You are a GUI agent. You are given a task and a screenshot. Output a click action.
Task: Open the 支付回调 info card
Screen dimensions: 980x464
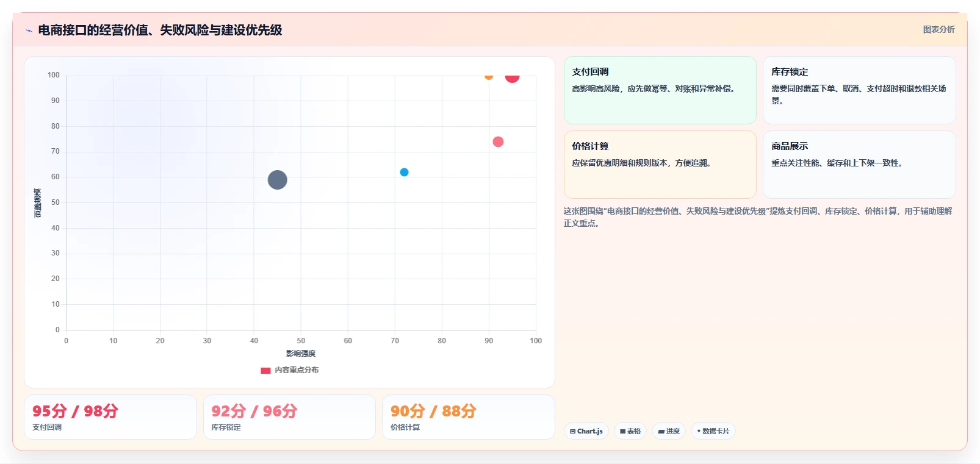pyautogui.click(x=660, y=90)
